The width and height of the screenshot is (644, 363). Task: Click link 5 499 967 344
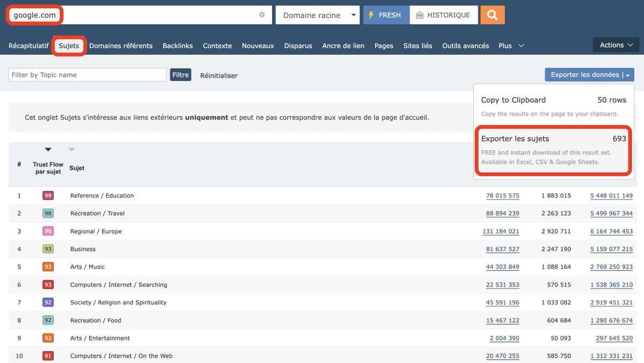click(611, 213)
